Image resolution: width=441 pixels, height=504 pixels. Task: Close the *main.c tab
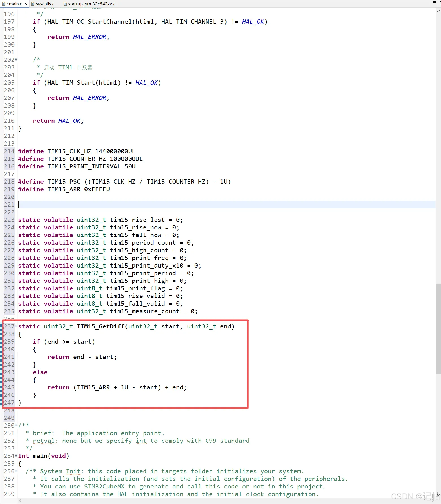(26, 4)
